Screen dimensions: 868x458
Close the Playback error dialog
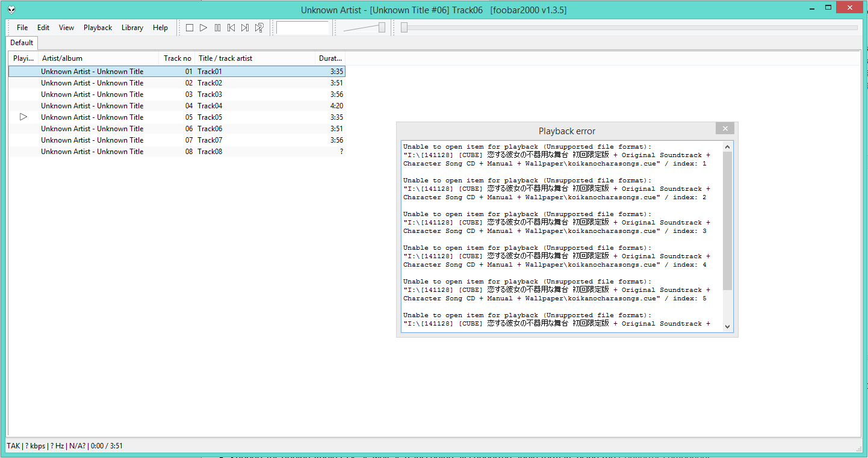click(725, 128)
